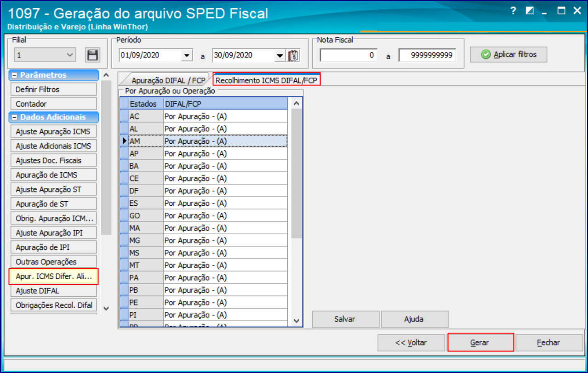The width and height of the screenshot is (588, 373).
Task: Click the Ajuda button
Action: (x=414, y=319)
